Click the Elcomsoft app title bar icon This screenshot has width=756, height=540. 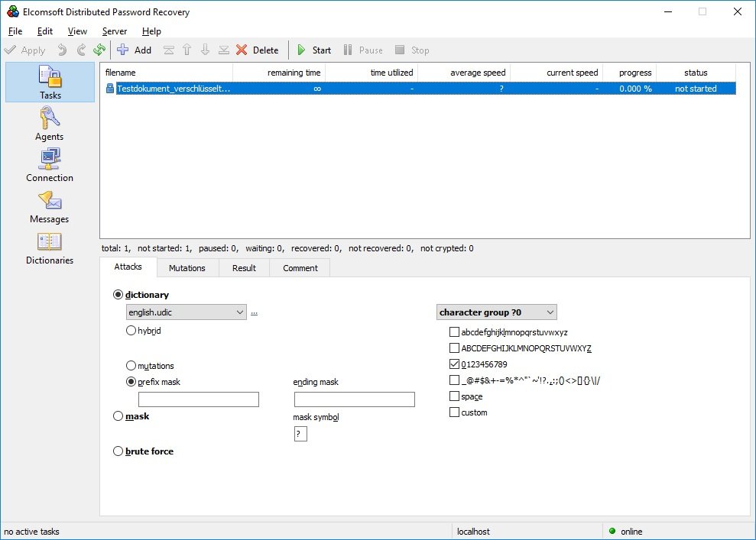(12, 11)
